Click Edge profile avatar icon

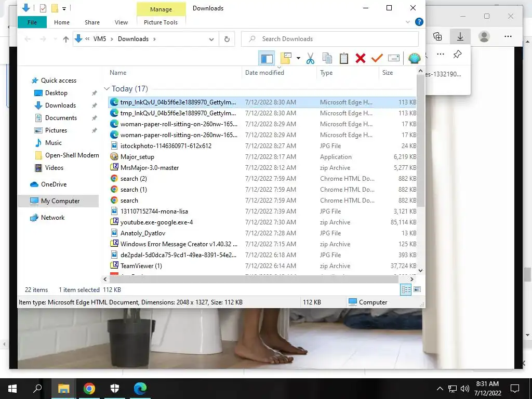[x=484, y=36]
